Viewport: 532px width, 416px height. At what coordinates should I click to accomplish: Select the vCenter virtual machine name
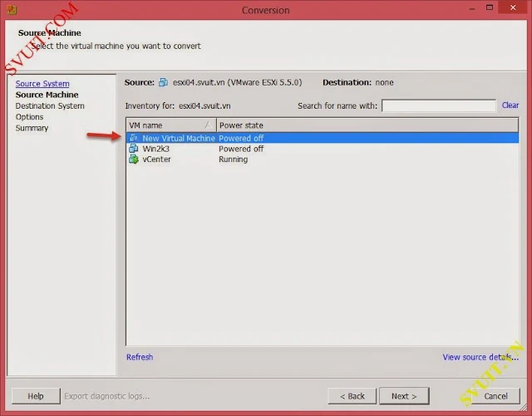[x=156, y=159]
